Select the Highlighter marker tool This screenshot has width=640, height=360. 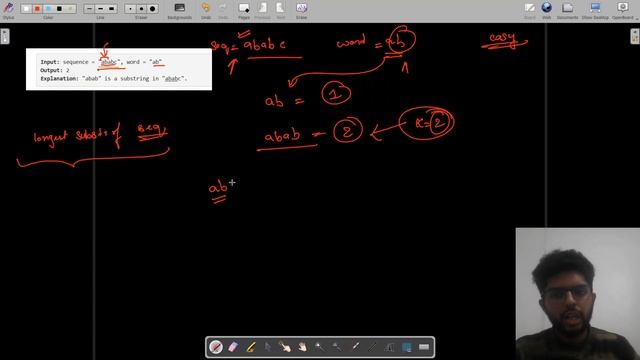[x=251, y=347]
